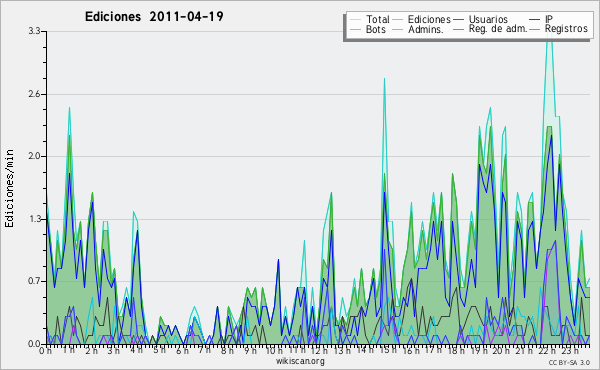Click the '8 h' hour label
Image resolution: width=600 pixels, height=370 pixels.
pyautogui.click(x=227, y=351)
